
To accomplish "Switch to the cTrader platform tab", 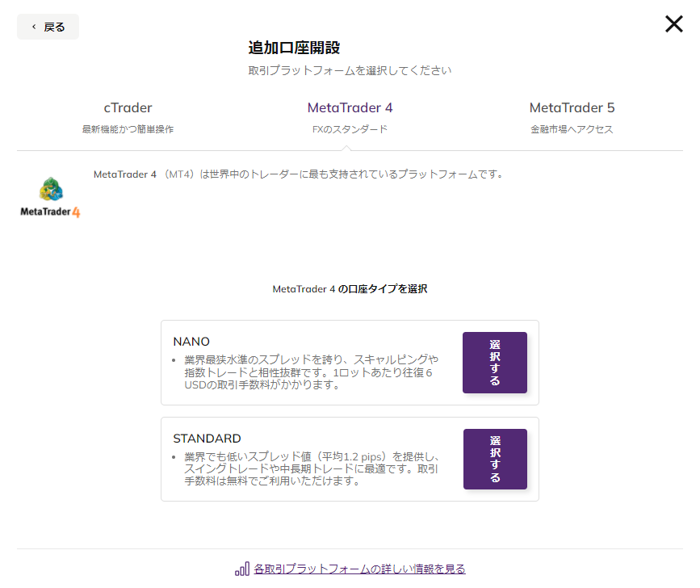I will point(128,118).
